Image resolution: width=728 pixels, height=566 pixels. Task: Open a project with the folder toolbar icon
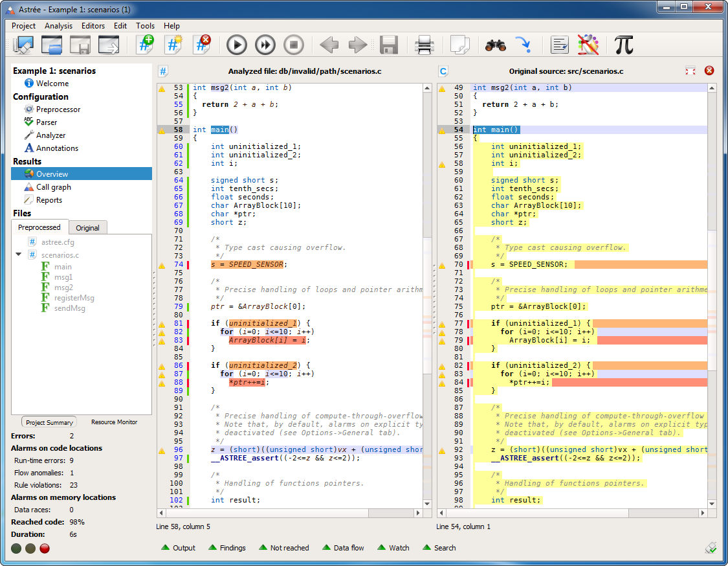pos(52,45)
